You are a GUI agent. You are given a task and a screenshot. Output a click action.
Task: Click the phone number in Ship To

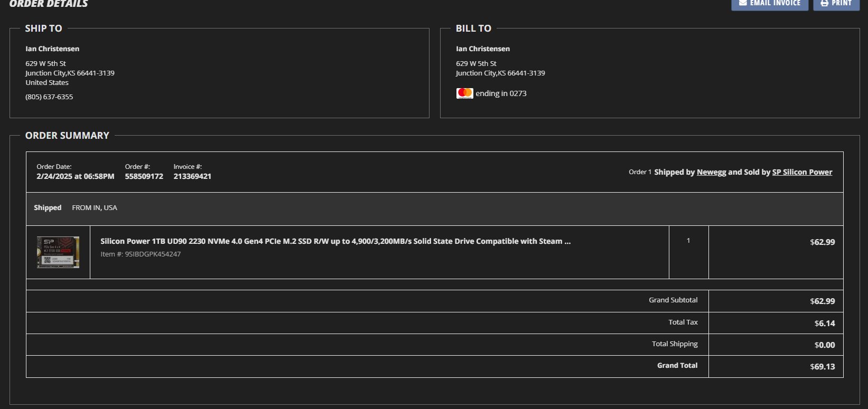[49, 97]
